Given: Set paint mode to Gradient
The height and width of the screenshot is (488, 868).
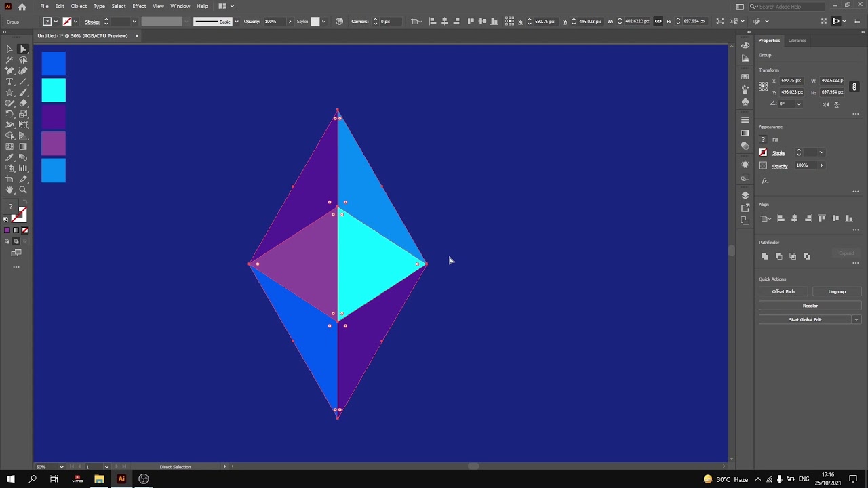Looking at the screenshot, I should (x=16, y=230).
